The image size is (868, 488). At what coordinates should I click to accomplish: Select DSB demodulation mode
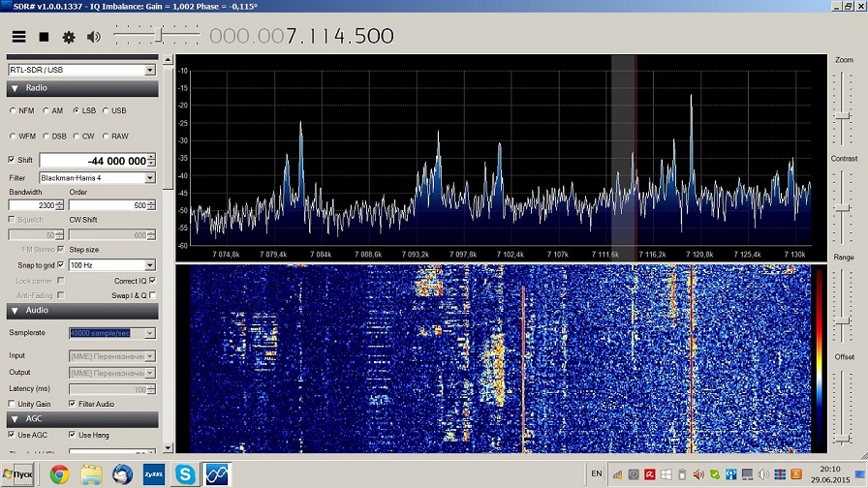(x=46, y=137)
